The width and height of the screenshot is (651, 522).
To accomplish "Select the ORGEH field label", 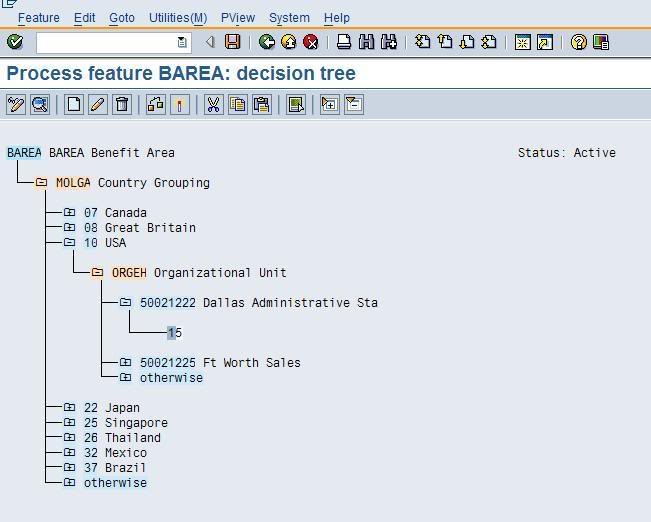I will pyautogui.click(x=129, y=272).
